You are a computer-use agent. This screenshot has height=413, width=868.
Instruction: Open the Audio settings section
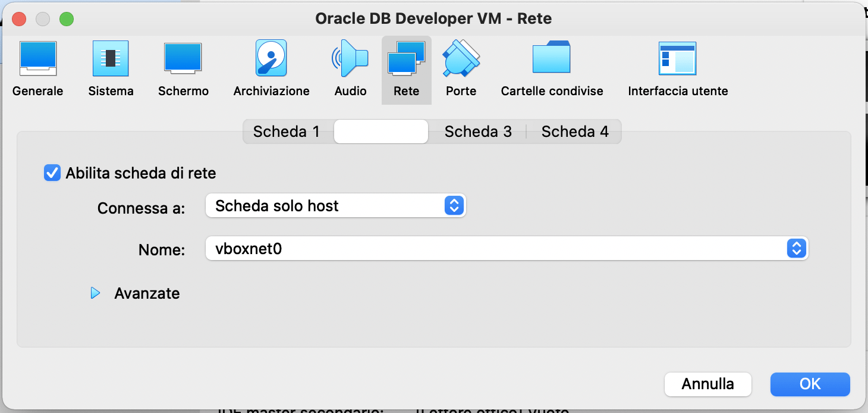point(350,70)
